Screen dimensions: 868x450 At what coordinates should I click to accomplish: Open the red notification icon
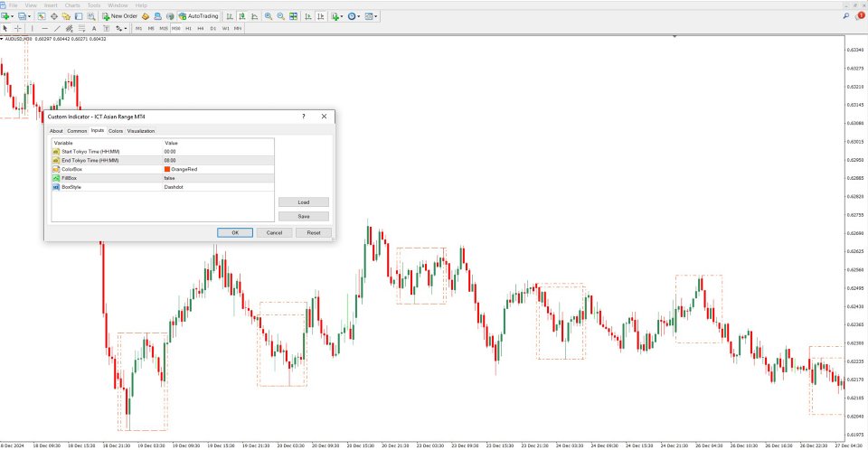pyautogui.click(x=861, y=15)
